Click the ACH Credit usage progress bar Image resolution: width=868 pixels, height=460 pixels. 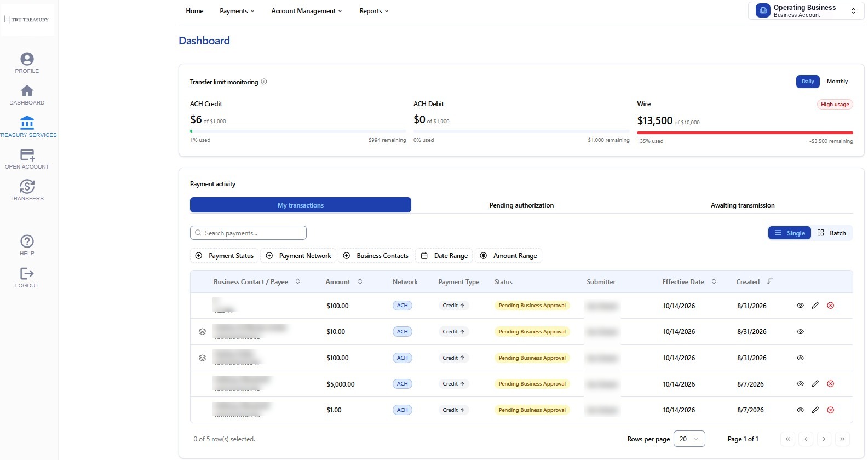(x=298, y=131)
